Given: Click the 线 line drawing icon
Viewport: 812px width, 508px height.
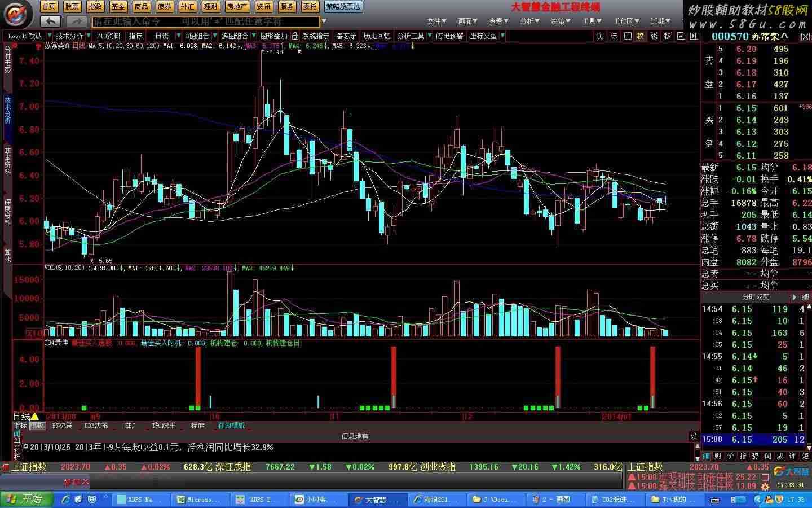Looking at the screenshot, I should [654, 36].
